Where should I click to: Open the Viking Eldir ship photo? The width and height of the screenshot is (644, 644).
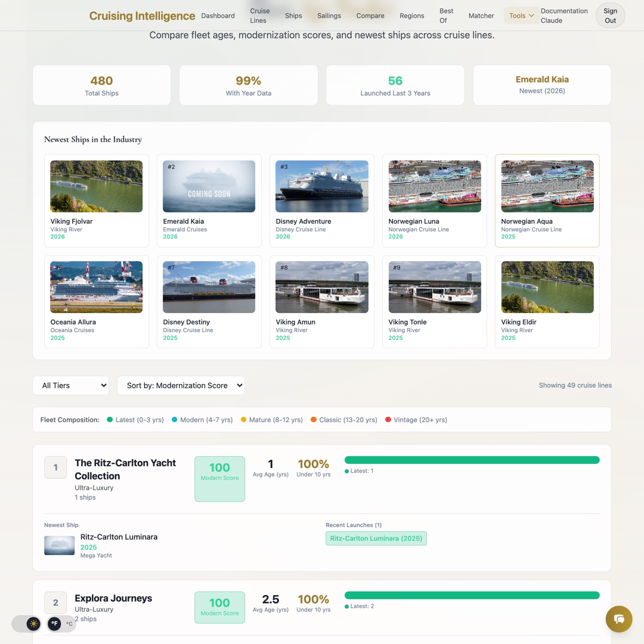click(x=547, y=287)
